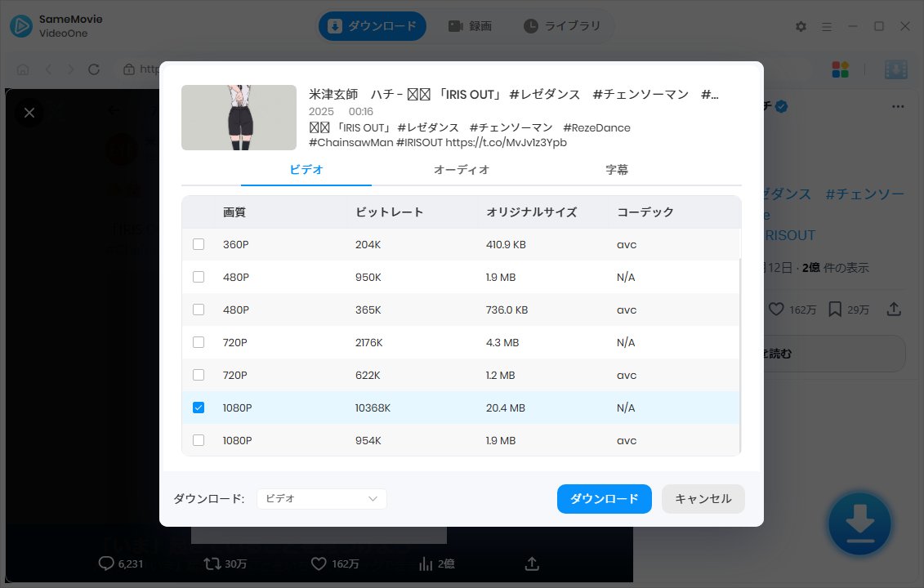The height and width of the screenshot is (588, 924).
Task: Go to the home page icon
Action: (23, 69)
